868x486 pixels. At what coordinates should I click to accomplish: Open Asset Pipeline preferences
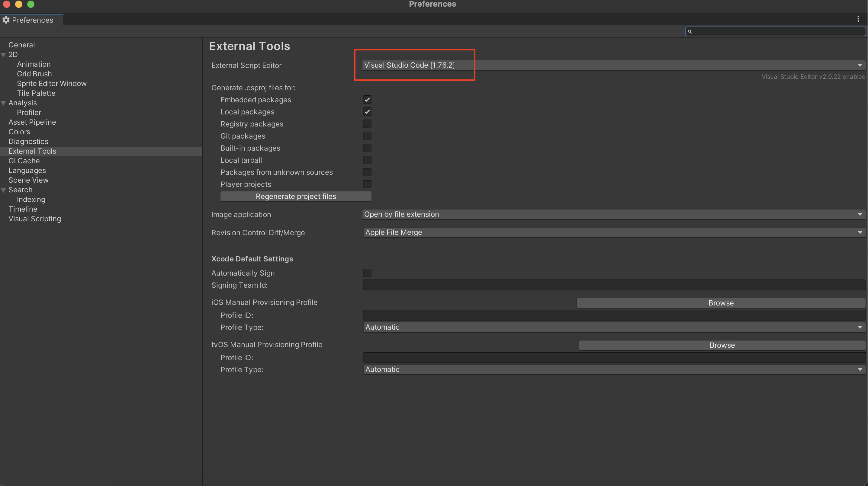32,122
